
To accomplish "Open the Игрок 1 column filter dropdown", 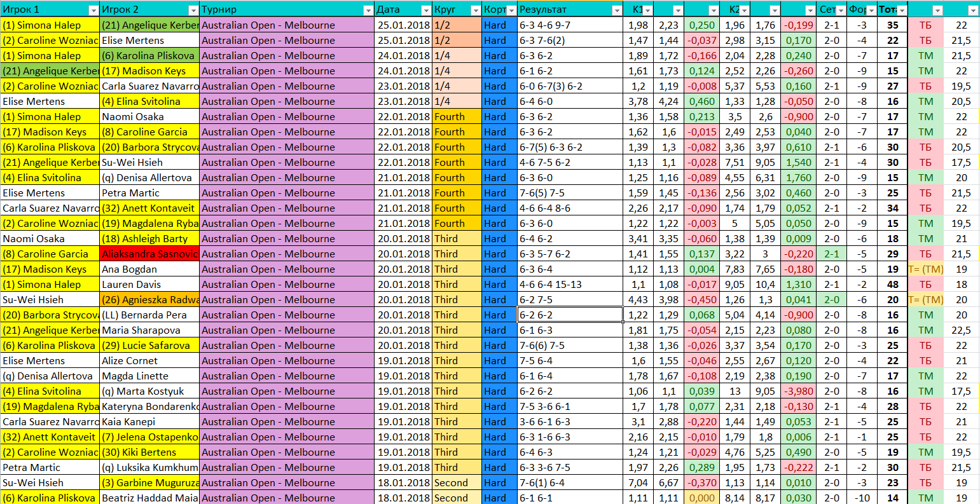I will tap(93, 10).
